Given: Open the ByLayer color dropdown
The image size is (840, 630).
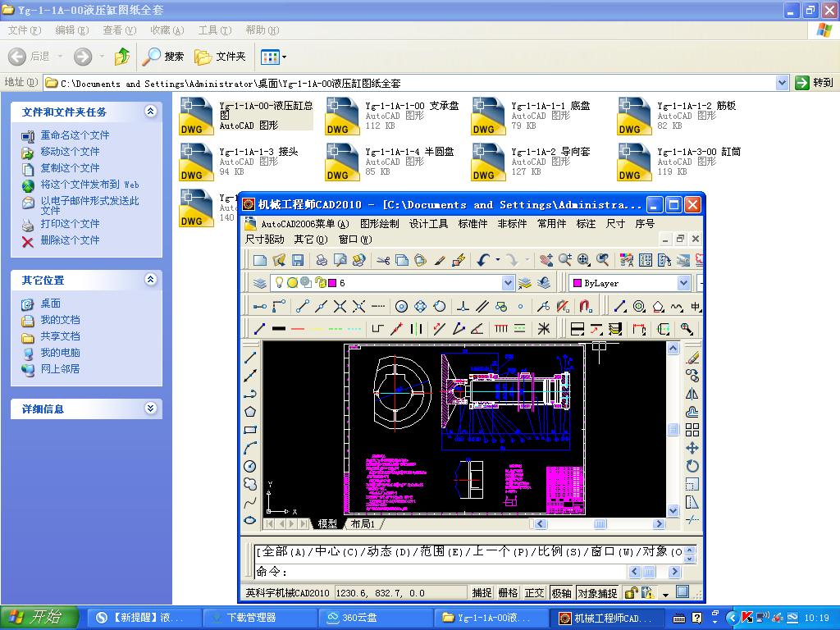Looking at the screenshot, I should (x=683, y=282).
